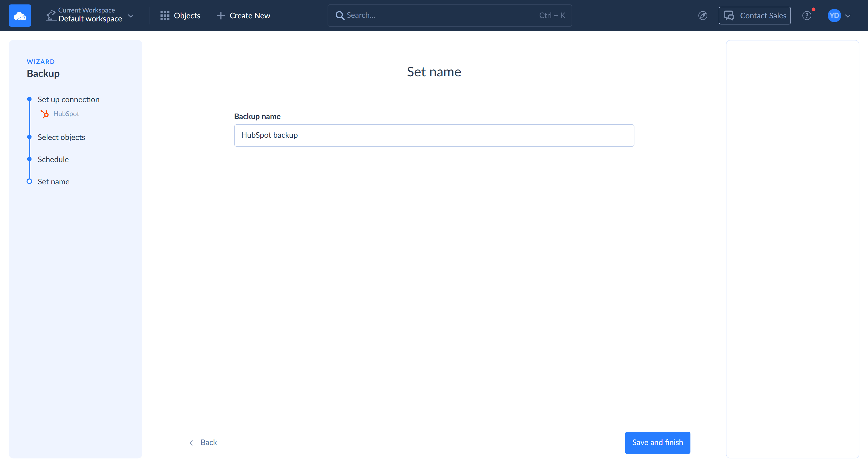Expand the workspace dropdown chevron
868x467 pixels.
coord(131,16)
